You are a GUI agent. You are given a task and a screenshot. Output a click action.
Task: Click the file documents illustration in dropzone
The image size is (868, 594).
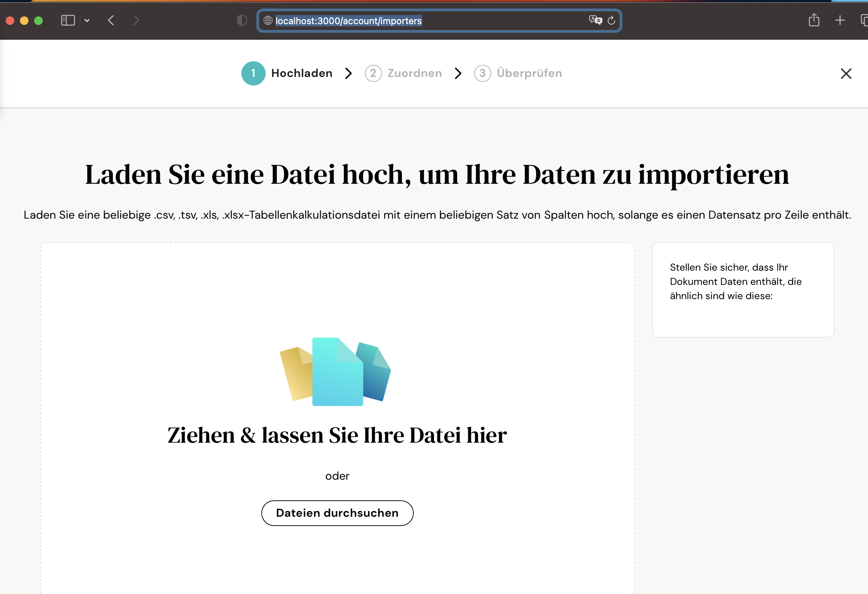[x=336, y=372]
